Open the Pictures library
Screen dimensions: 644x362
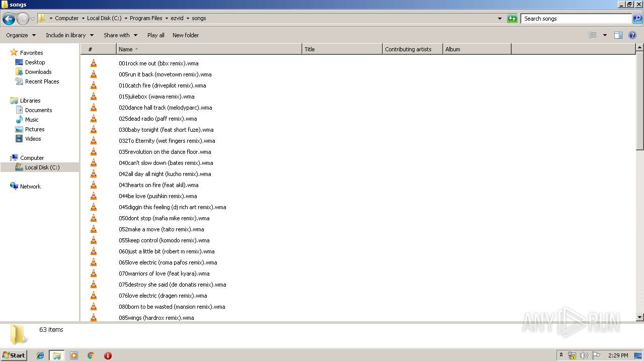click(35, 129)
